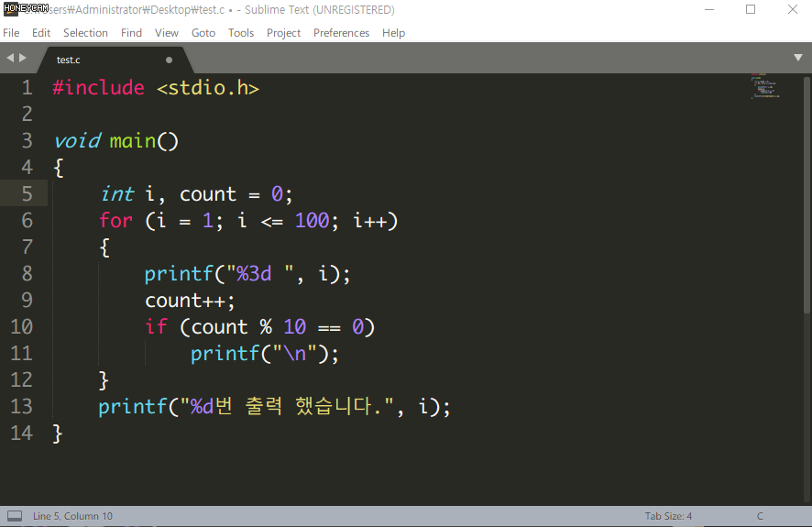Click line number 13 in gutter
Image resolution: width=812 pixels, height=527 pixels.
pos(22,406)
